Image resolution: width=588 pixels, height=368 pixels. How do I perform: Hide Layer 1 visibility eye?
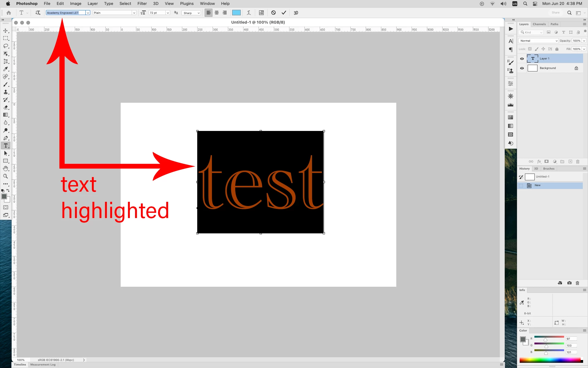click(522, 59)
